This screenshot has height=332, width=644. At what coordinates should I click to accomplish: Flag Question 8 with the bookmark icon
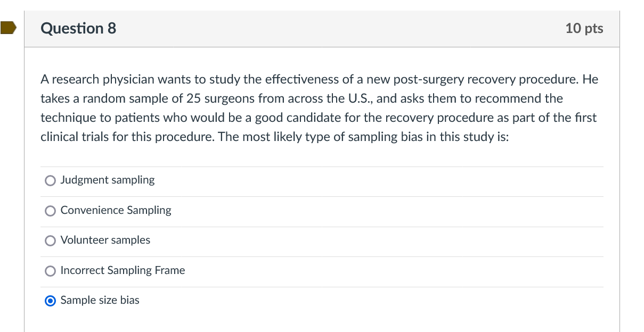coord(8,28)
